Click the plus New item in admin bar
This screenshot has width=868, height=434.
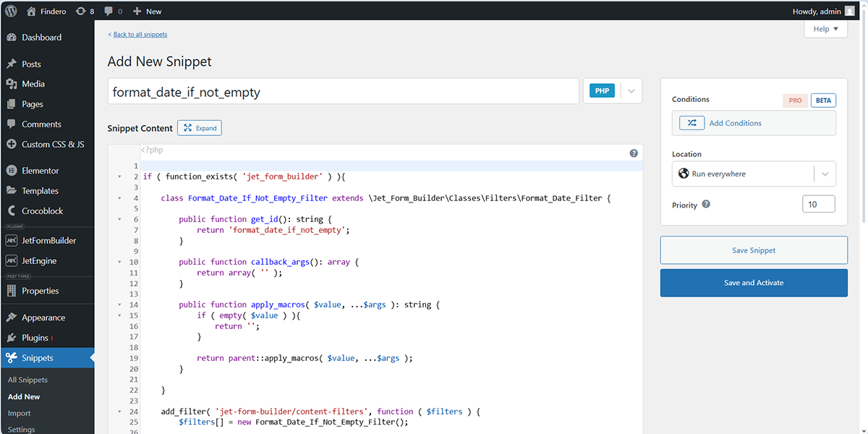tap(147, 11)
